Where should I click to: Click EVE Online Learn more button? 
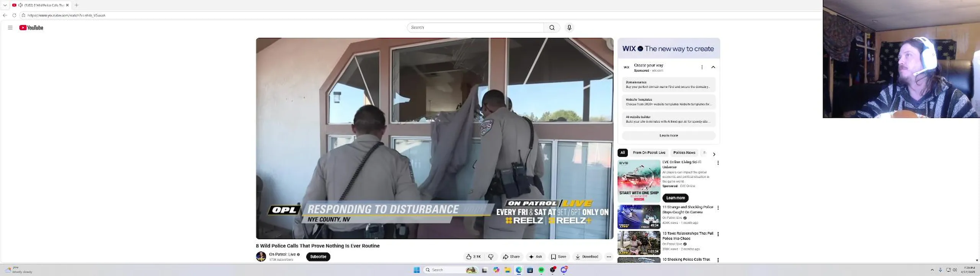point(675,198)
